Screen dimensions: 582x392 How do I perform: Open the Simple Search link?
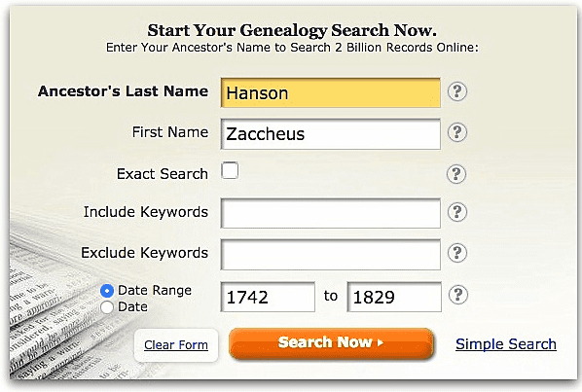[506, 344]
